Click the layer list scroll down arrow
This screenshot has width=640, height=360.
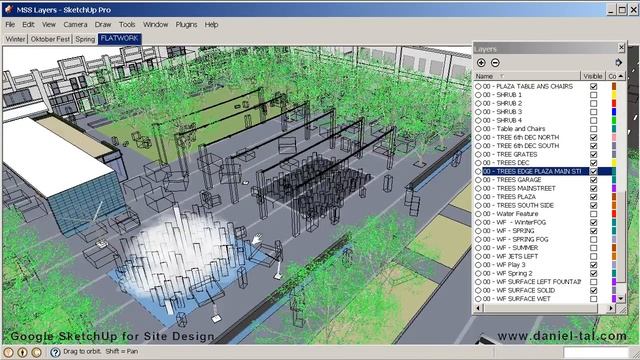(x=621, y=299)
